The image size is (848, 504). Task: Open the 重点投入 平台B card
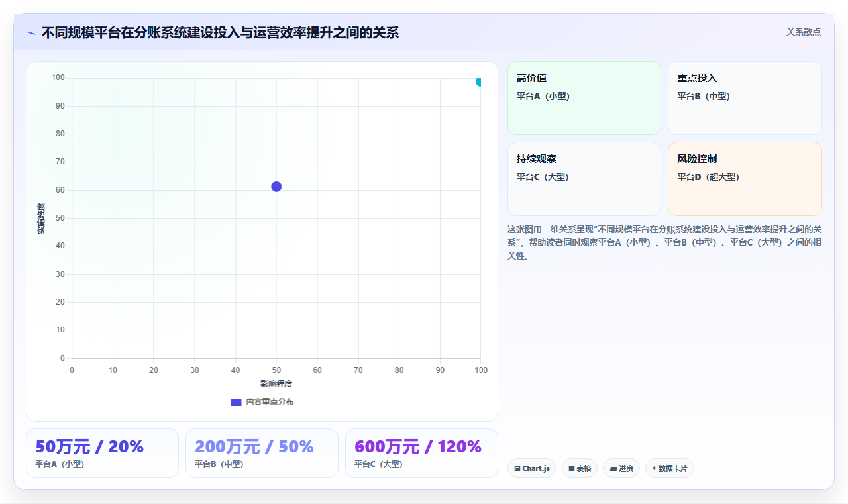coord(745,98)
